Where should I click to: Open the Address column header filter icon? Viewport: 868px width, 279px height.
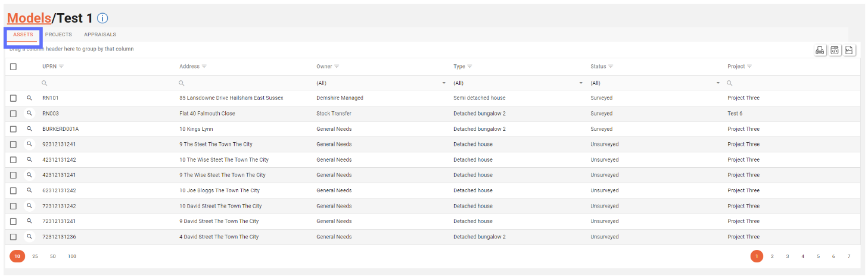point(204,66)
